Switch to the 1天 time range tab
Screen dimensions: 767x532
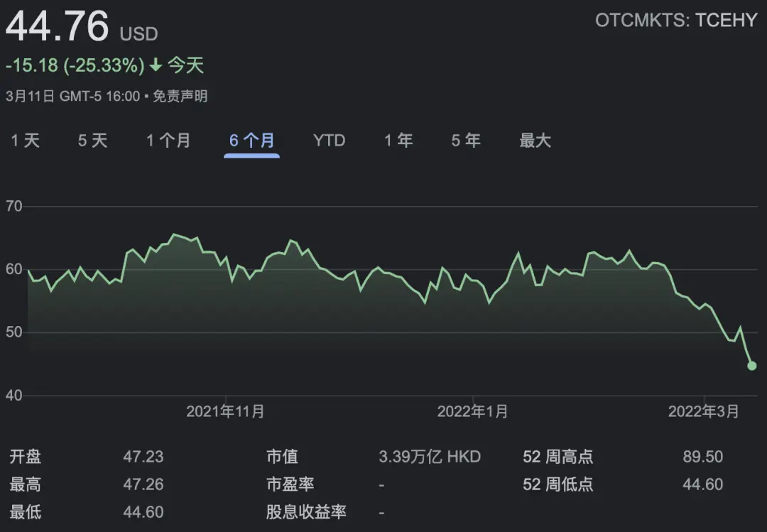(x=26, y=141)
